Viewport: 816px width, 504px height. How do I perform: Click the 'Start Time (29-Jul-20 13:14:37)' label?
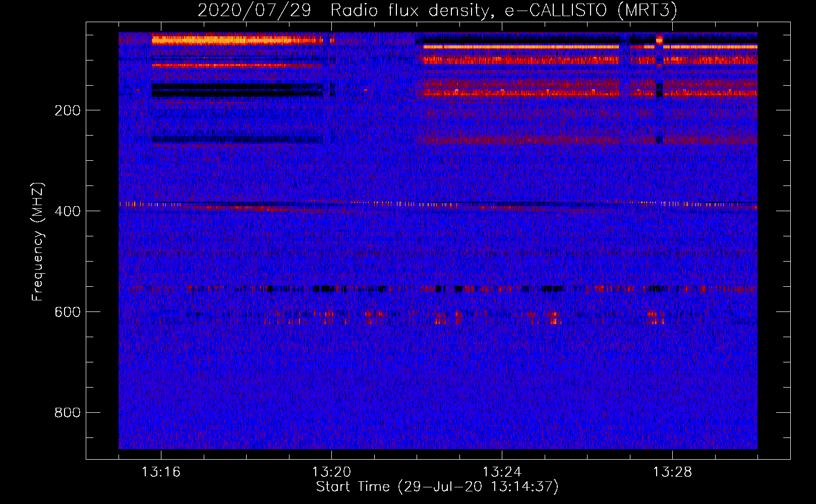pyautogui.click(x=437, y=487)
